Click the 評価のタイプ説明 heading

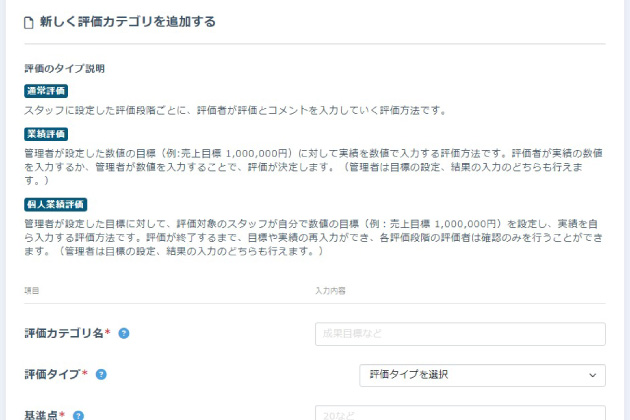[64, 69]
